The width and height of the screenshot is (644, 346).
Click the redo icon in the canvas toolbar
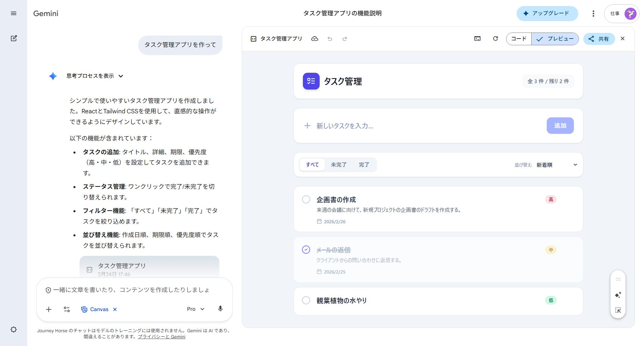[x=345, y=39]
